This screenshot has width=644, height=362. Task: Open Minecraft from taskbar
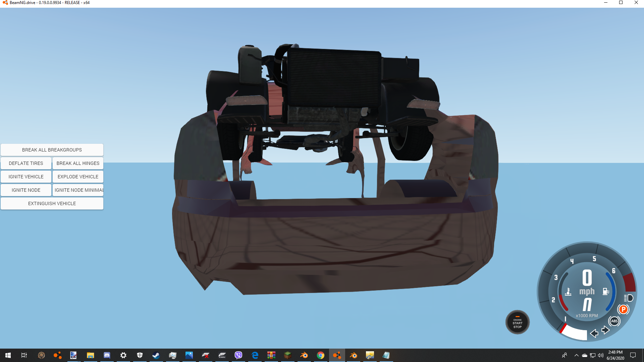tap(288, 355)
